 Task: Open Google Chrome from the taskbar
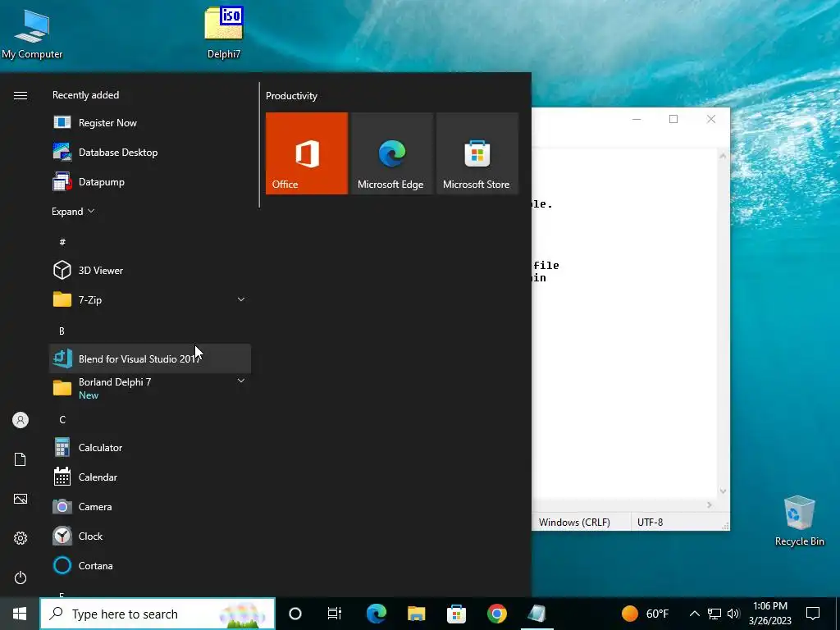[x=497, y=614]
